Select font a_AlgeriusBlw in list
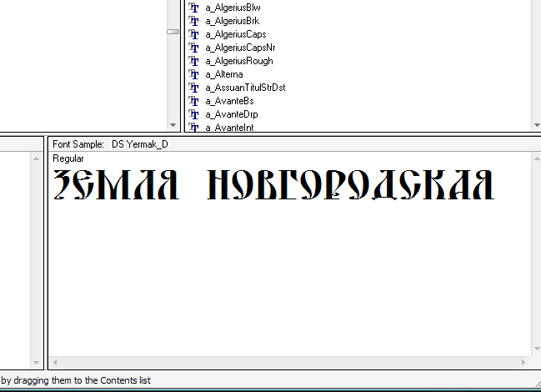This screenshot has width=541, height=392. pyautogui.click(x=233, y=8)
